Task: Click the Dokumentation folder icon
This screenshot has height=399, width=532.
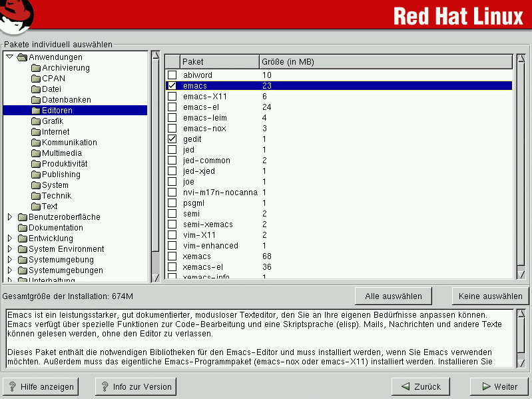Action: [23, 228]
